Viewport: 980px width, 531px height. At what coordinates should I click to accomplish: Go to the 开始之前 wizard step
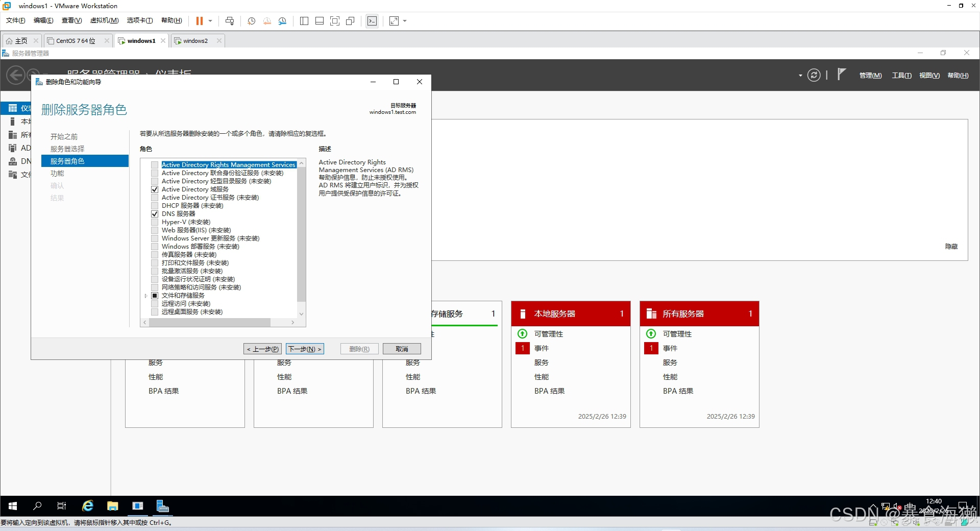[64, 137]
